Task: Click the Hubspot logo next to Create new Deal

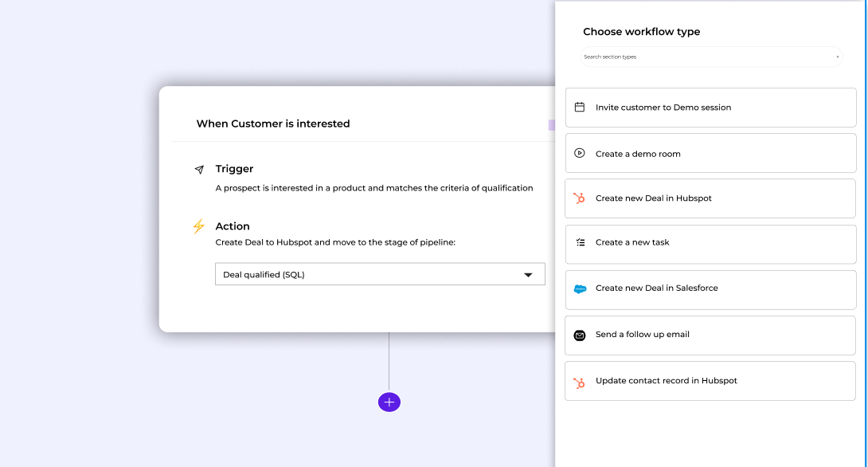Action: (580, 198)
